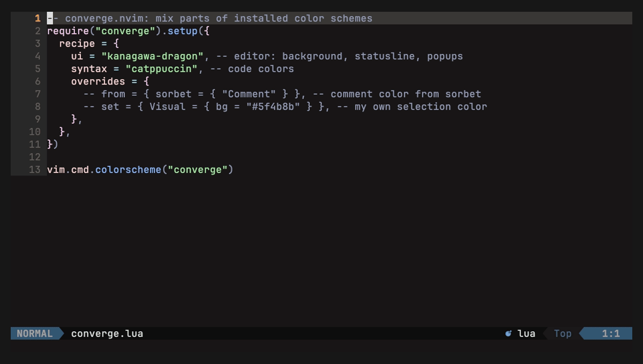This screenshot has width=643, height=364.
Task: Click line number 4 in the gutter
Action: pos(38,56)
